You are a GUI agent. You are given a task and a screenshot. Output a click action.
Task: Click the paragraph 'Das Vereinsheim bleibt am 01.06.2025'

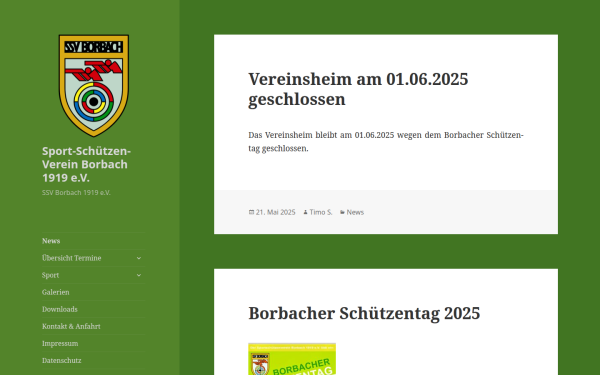click(x=386, y=142)
